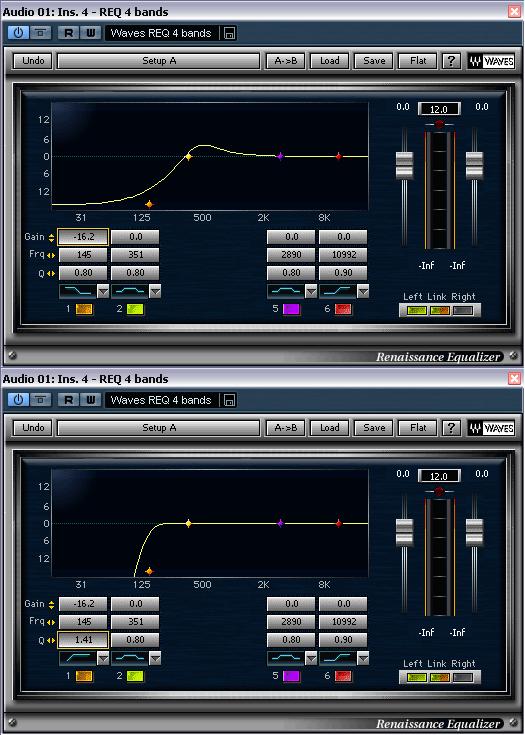Toggle band 6 red button in lower window
525x735 pixels.
(343, 676)
